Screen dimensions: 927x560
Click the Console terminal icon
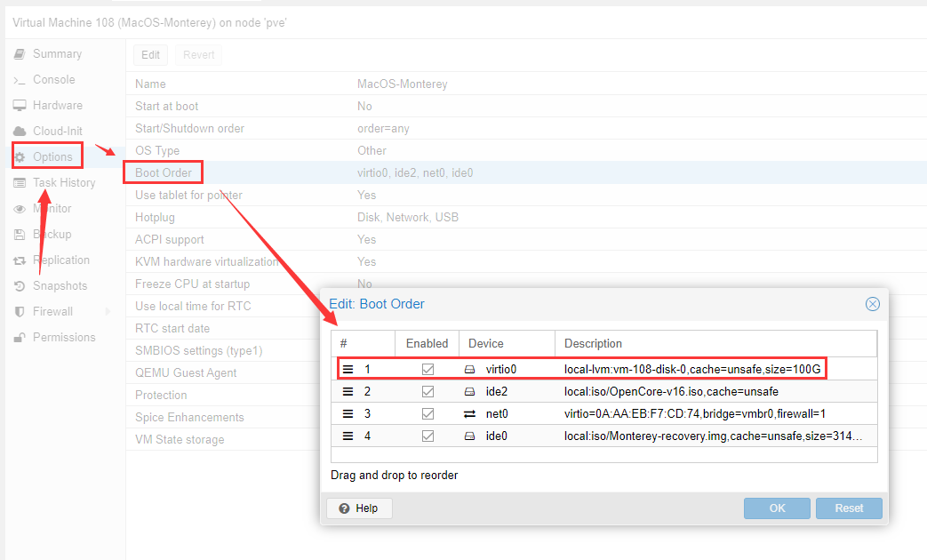coord(19,80)
